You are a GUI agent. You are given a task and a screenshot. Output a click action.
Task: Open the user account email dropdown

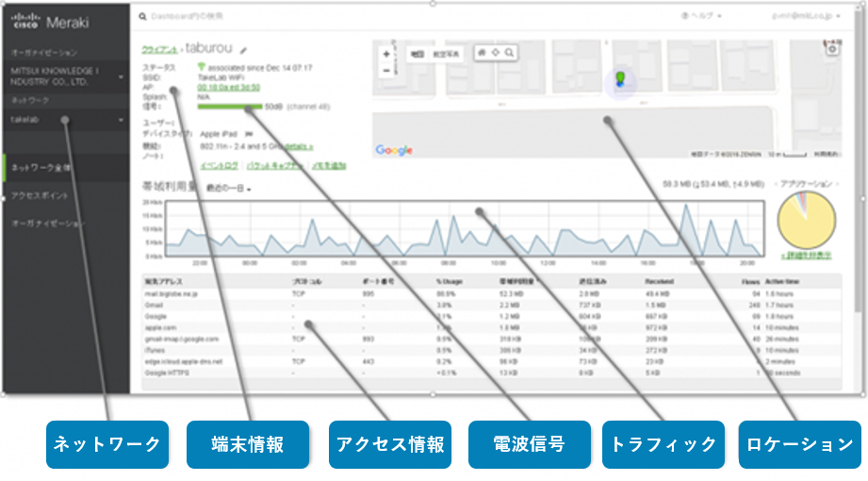806,16
